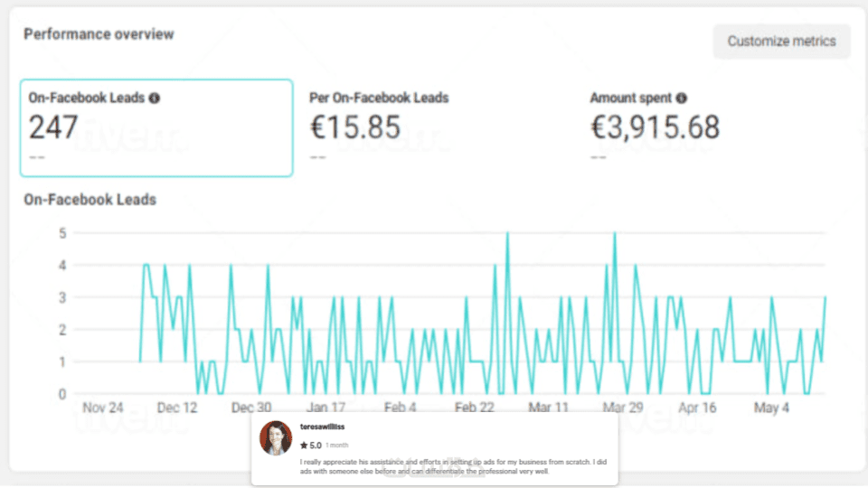The height and width of the screenshot is (488, 868).
Task: Click the Feb 4 date label
Action: tap(400, 408)
